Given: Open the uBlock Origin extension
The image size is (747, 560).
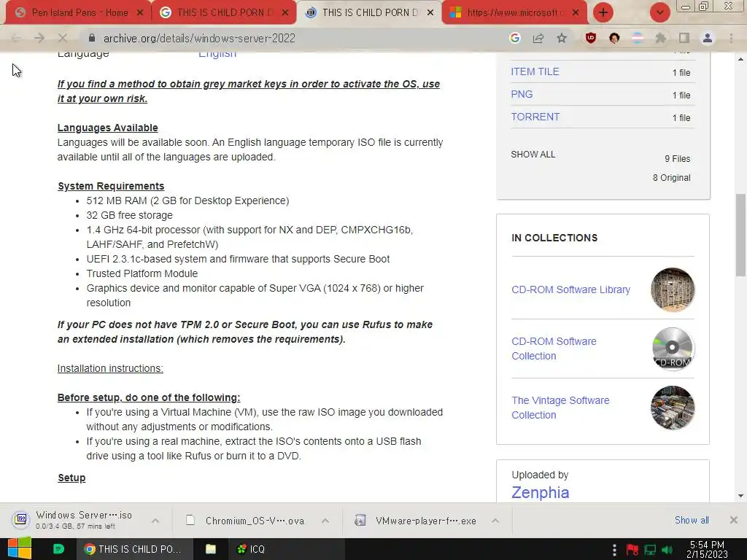Looking at the screenshot, I should (591, 38).
